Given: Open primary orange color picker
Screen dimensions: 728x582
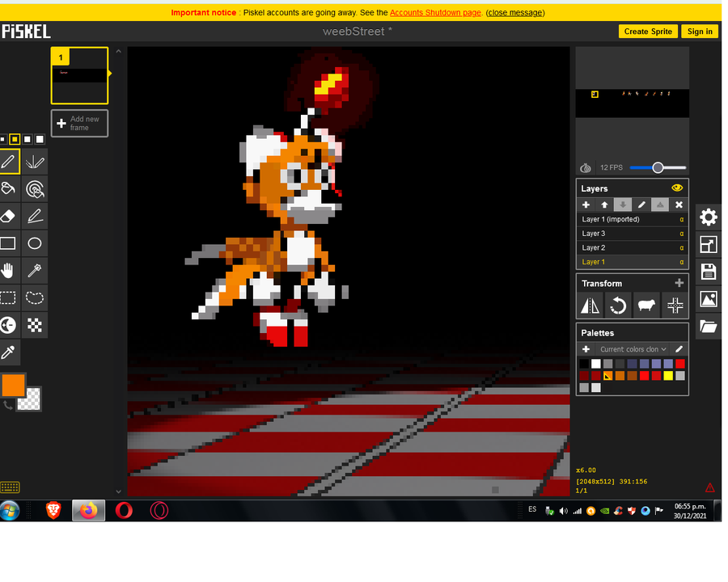Looking at the screenshot, I should coord(13,385).
